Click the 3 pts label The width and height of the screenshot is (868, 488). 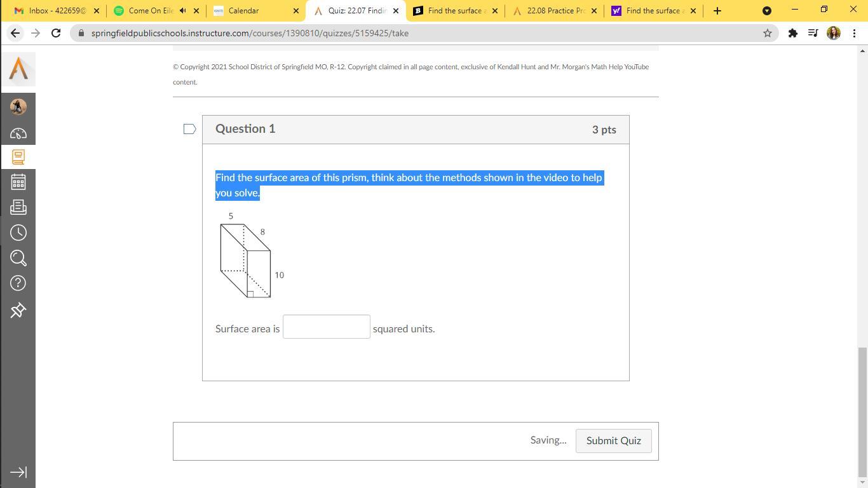(x=604, y=130)
